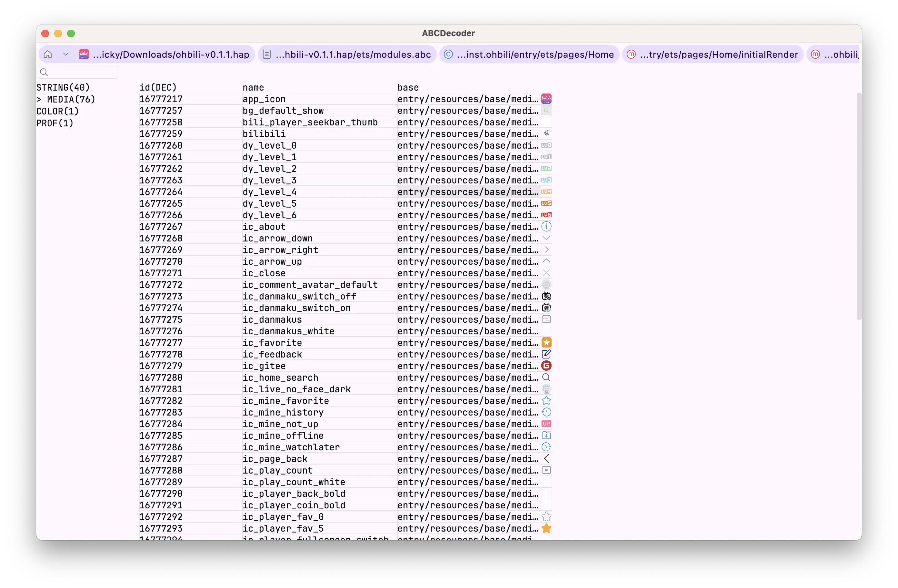Select the COLOR(1) resource category
898x588 pixels.
point(57,111)
